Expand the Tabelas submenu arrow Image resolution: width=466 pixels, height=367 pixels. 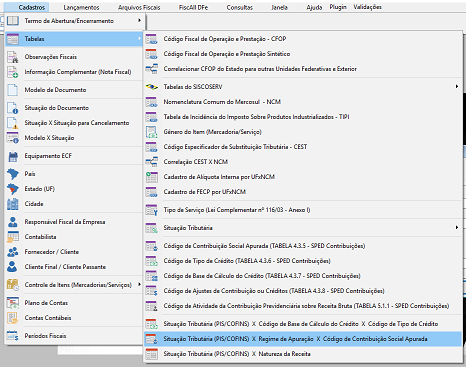pyautogui.click(x=139, y=39)
